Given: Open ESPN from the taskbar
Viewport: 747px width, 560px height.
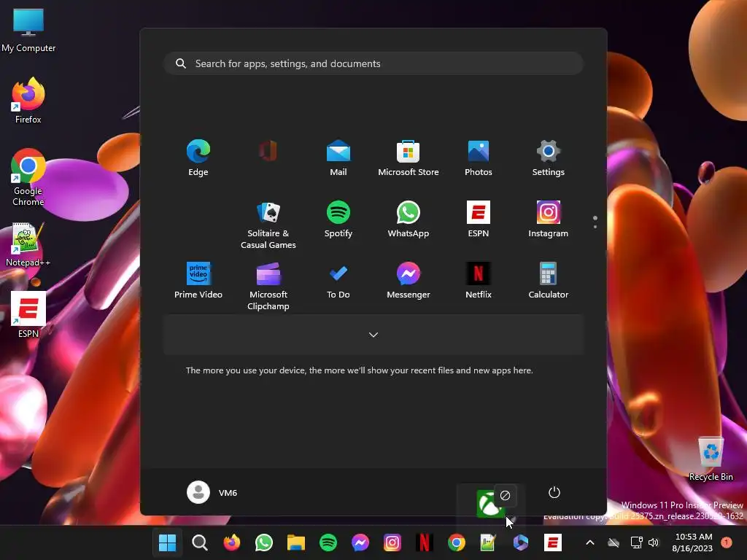Looking at the screenshot, I should (x=553, y=542).
